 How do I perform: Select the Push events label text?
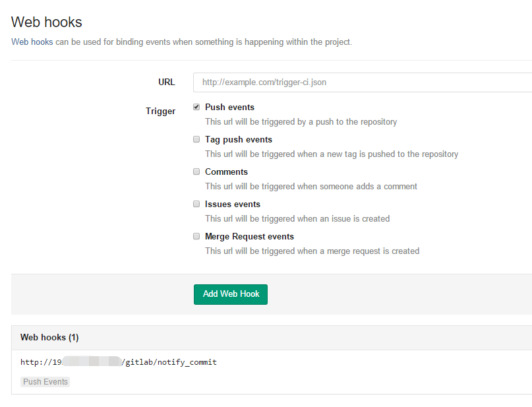(229, 108)
